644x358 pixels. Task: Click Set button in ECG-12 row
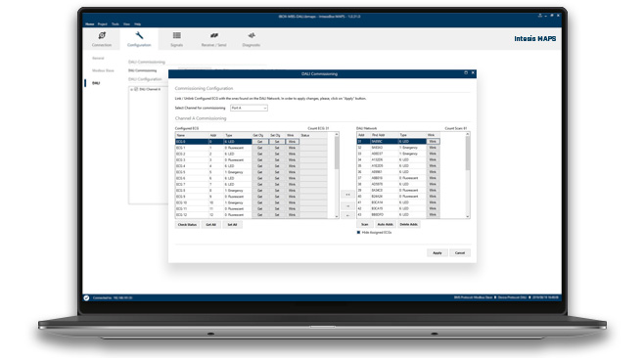click(277, 215)
